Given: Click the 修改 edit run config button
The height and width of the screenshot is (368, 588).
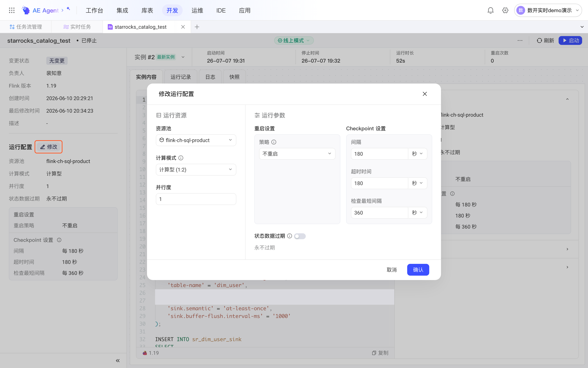Looking at the screenshot, I should pos(49,147).
